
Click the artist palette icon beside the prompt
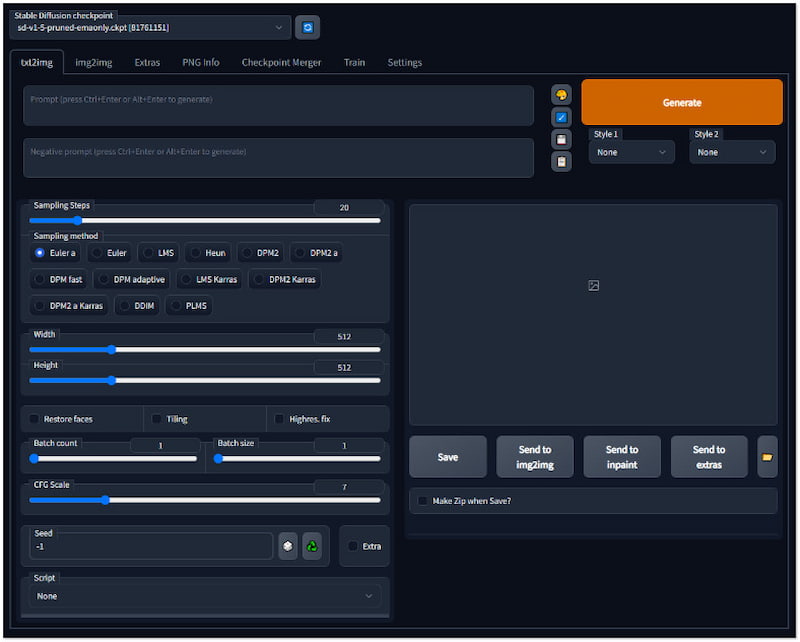561,95
